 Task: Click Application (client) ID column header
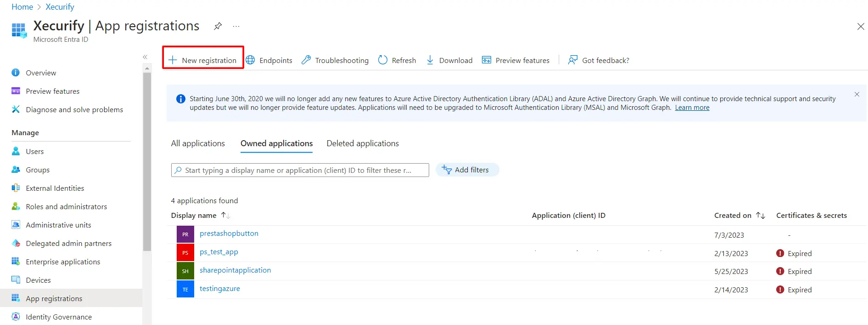568,215
